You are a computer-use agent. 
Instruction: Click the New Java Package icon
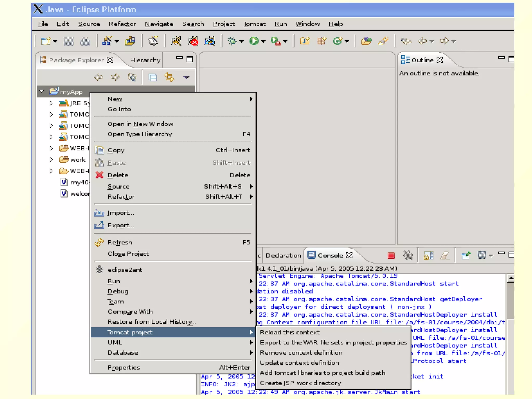[322, 41]
